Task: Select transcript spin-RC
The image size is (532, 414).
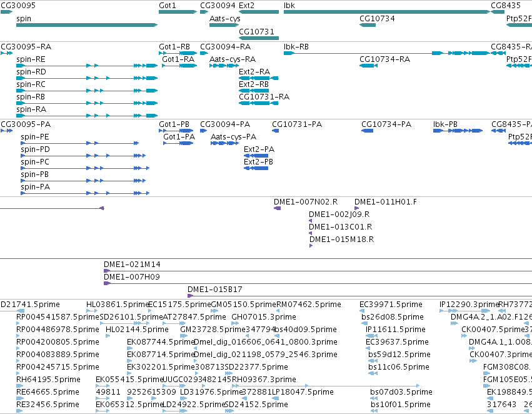Action: (x=87, y=91)
